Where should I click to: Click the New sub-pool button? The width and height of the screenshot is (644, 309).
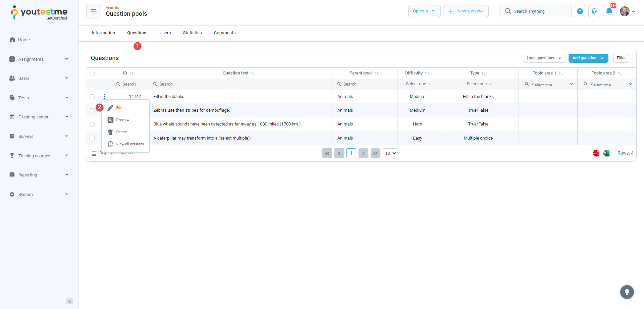(x=466, y=11)
